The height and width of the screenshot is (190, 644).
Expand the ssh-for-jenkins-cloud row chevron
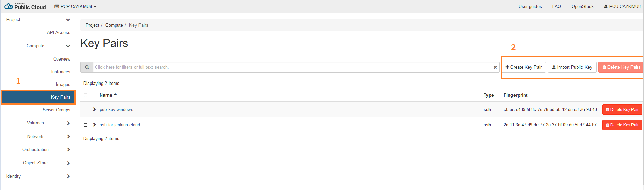pos(94,125)
